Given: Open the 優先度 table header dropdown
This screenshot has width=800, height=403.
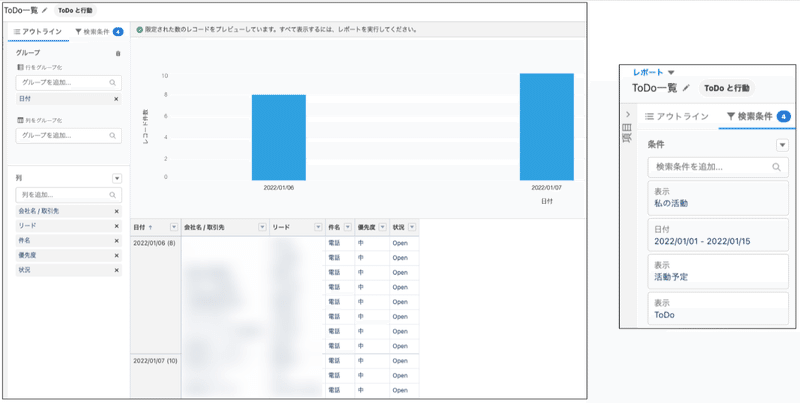Looking at the screenshot, I should click(383, 228).
